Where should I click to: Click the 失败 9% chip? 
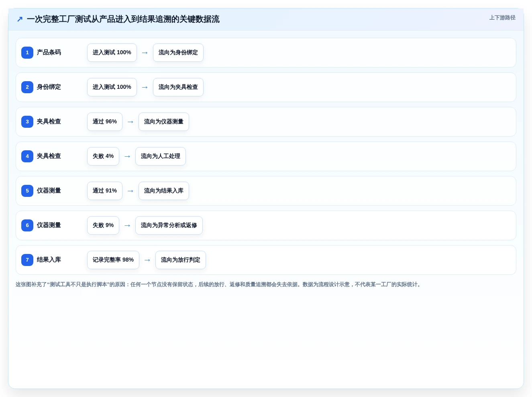[103, 225]
